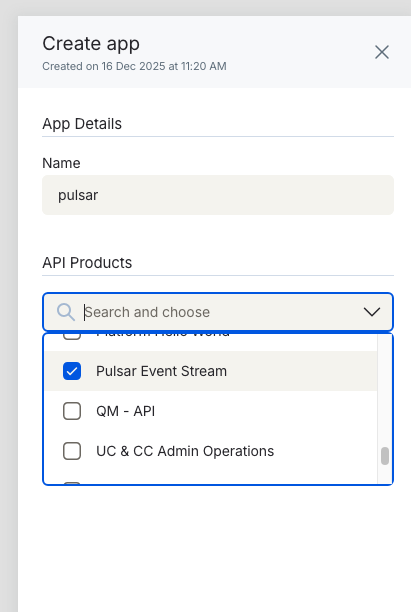
Task: Select the QM - API label
Action: [x=125, y=411]
